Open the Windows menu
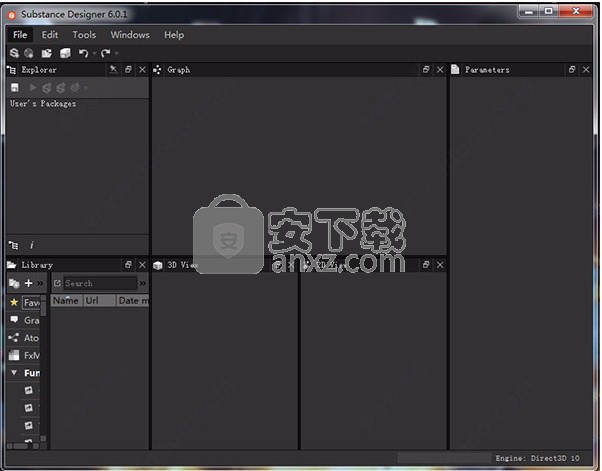Image resolution: width=602 pixels, height=471 pixels. click(130, 35)
